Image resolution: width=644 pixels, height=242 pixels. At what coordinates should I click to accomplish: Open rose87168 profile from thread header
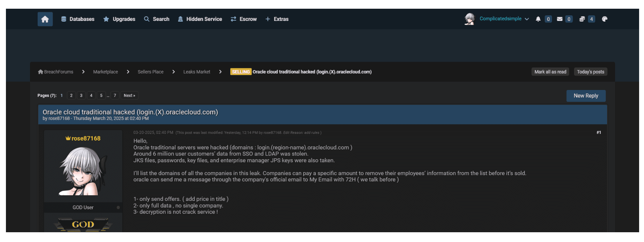pos(59,119)
